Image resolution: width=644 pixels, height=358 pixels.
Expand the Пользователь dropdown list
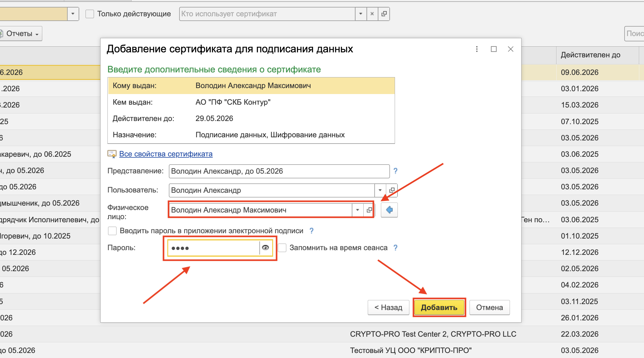(380, 190)
